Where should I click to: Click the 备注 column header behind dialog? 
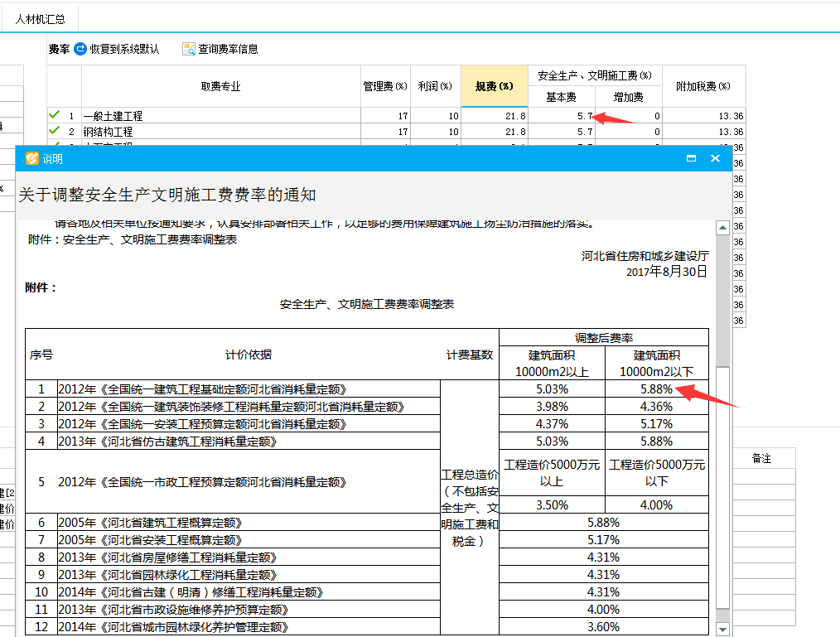click(x=761, y=459)
